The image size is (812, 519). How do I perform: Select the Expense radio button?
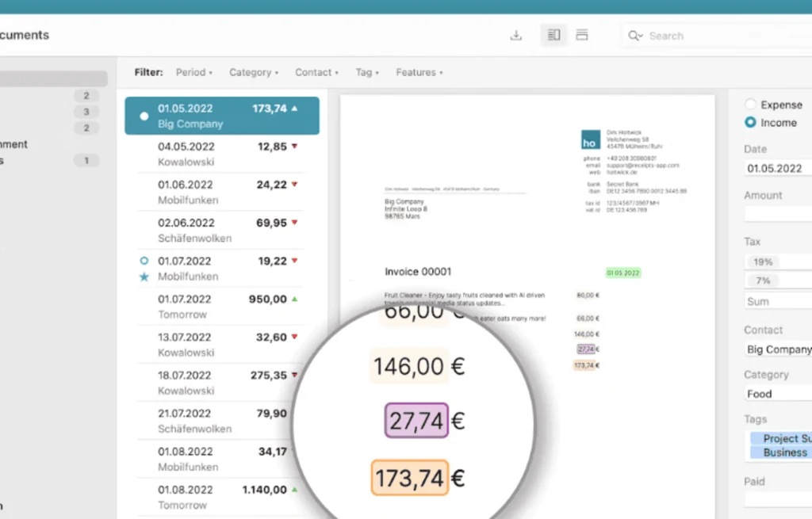[x=750, y=104]
